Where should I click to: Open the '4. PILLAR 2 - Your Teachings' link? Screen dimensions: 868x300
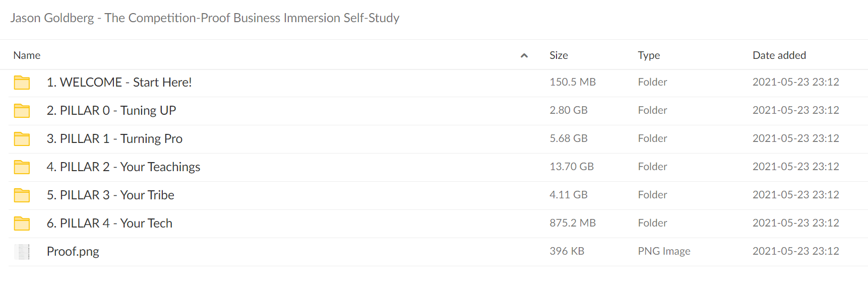pos(123,167)
